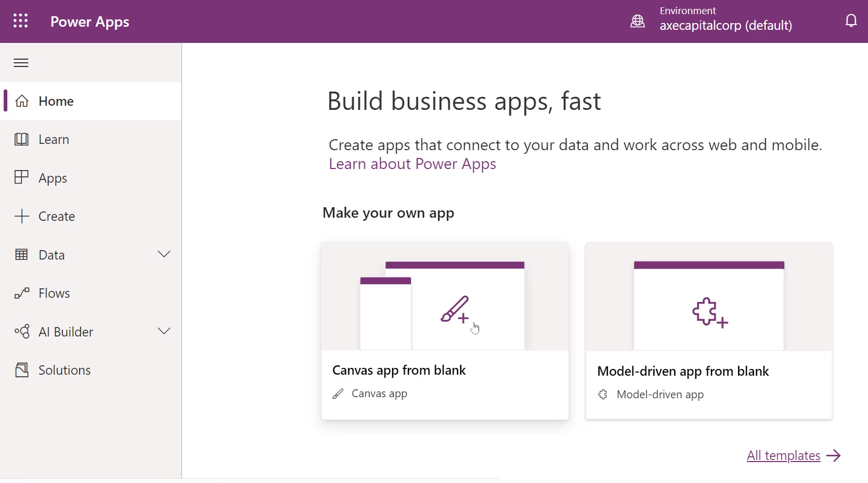Open Apps in the sidebar
The height and width of the screenshot is (483, 868).
tap(91, 178)
